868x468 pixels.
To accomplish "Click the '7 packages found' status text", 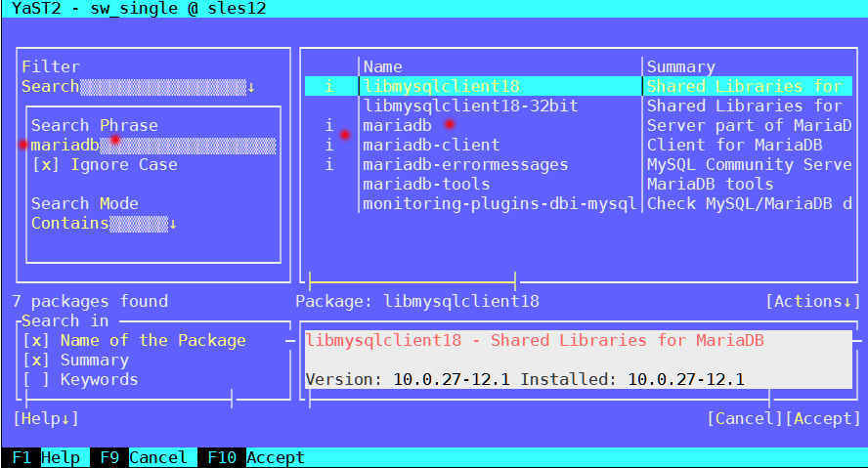I will (x=90, y=302).
